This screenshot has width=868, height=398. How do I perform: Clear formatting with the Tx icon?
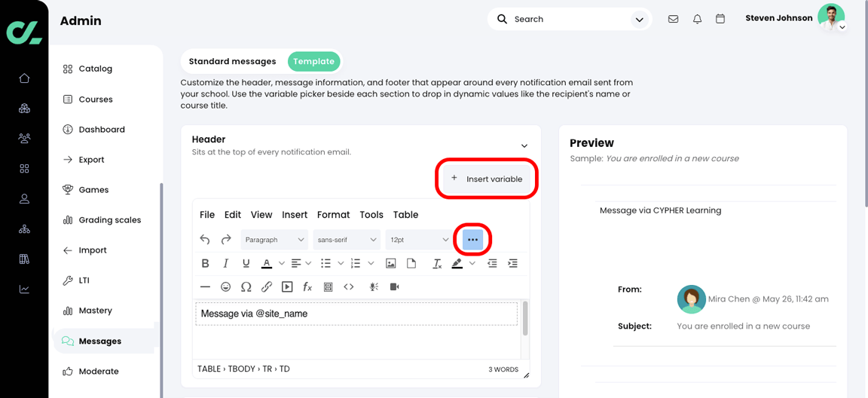coord(437,264)
